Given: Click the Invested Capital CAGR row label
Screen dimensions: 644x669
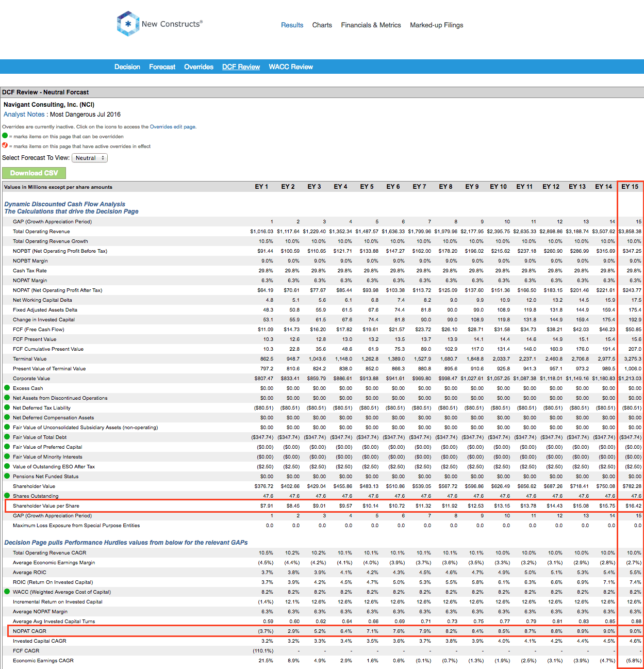Looking at the screenshot, I should [x=40, y=641].
